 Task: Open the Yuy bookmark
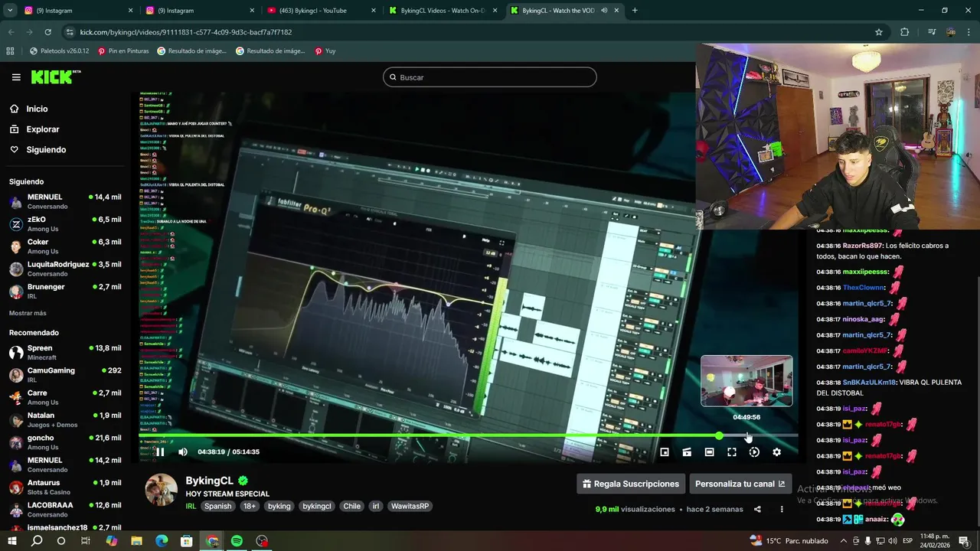[x=325, y=51]
